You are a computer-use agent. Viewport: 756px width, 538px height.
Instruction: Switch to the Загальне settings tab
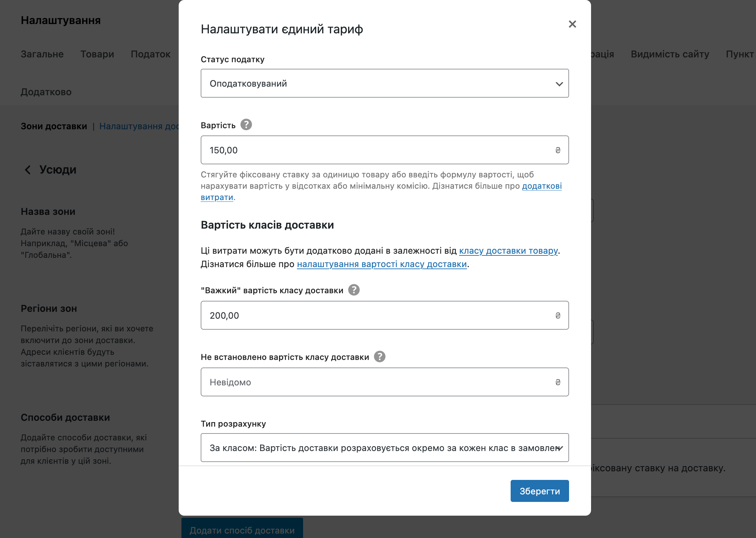point(42,54)
